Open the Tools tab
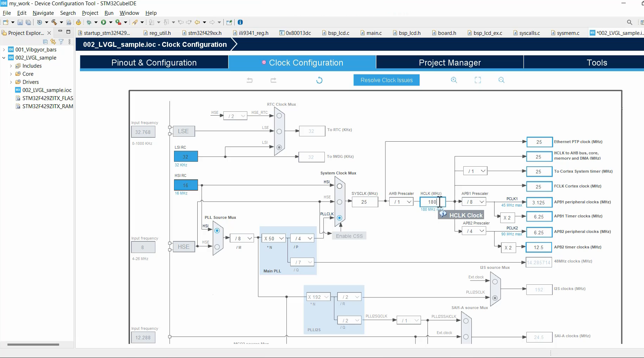 pos(597,63)
